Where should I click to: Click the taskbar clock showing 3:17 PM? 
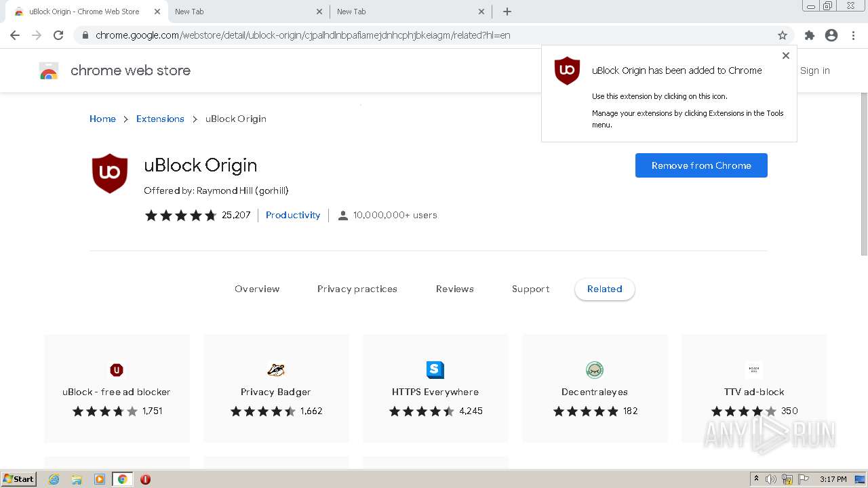pyautogui.click(x=833, y=479)
